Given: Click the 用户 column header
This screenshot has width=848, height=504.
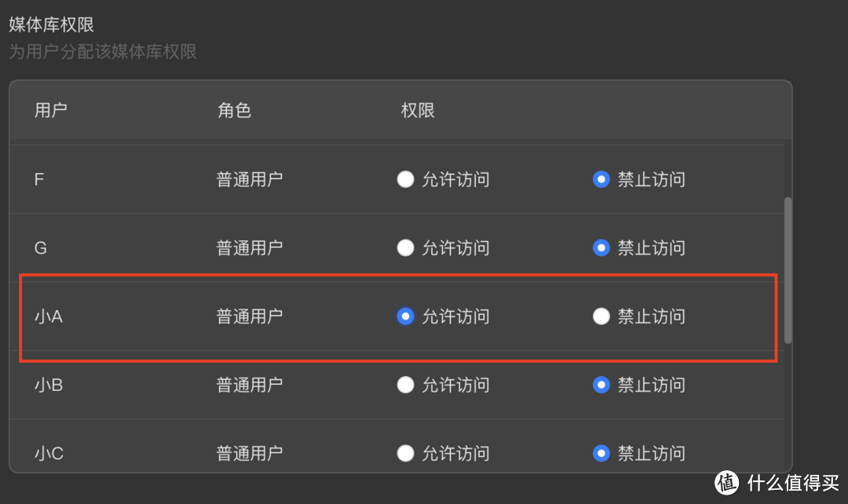Looking at the screenshot, I should pos(51,110).
